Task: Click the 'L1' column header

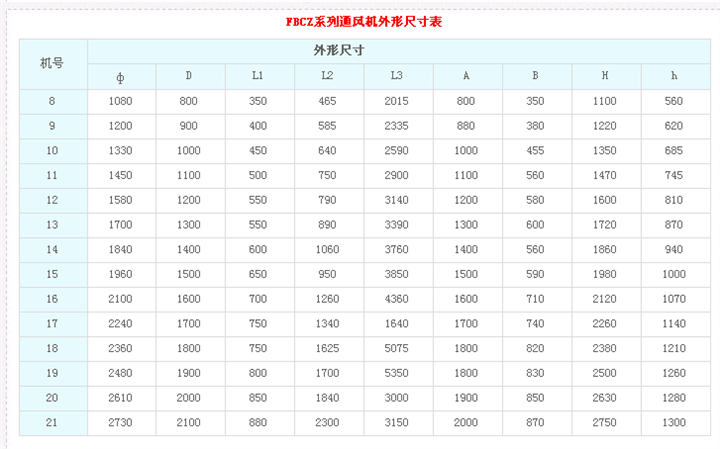Action: [x=260, y=77]
